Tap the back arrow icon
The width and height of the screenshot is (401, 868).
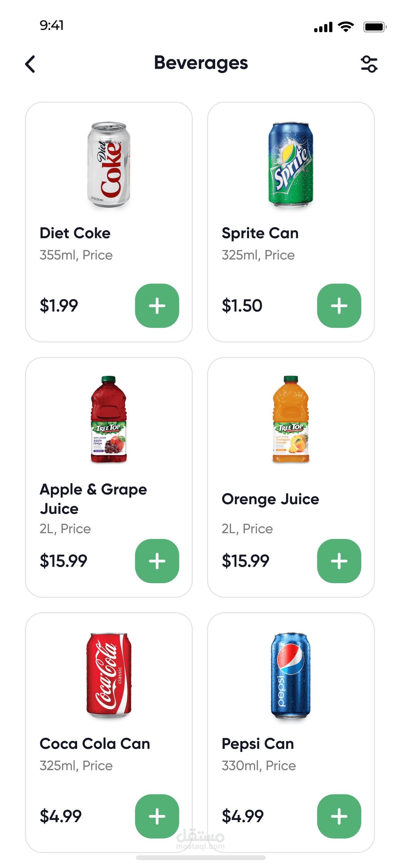(x=30, y=64)
